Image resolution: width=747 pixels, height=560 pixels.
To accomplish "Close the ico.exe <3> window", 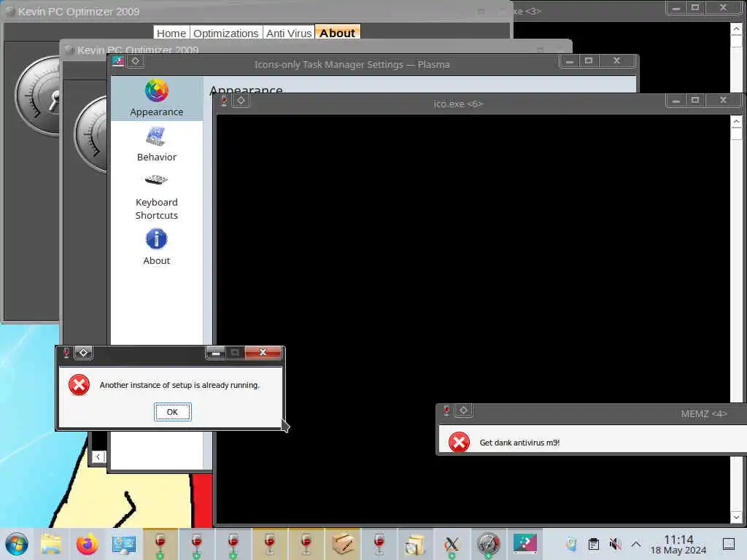I will pyautogui.click(x=723, y=7).
